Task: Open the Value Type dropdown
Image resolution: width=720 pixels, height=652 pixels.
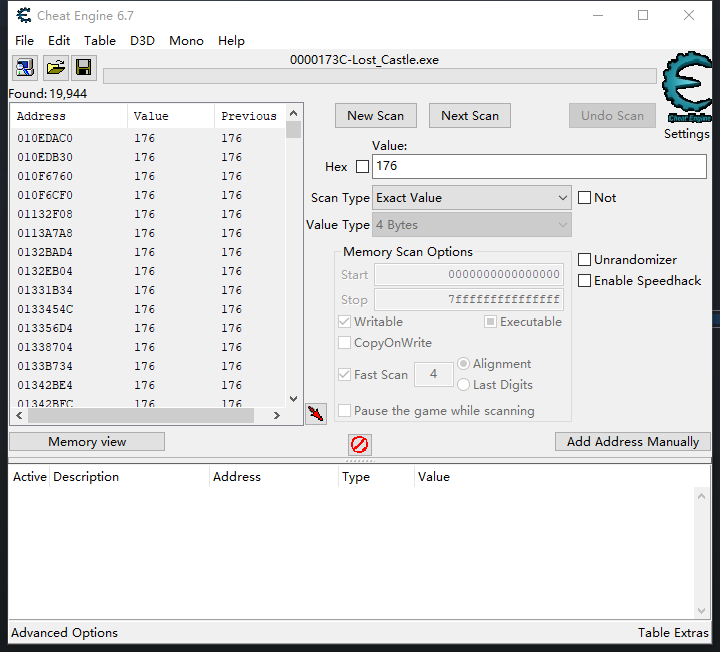Action: 472,225
